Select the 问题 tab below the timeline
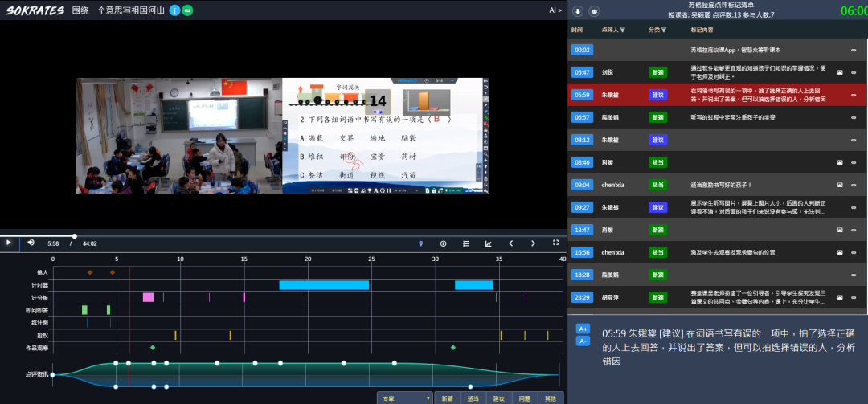This screenshot has width=868, height=404. [x=524, y=398]
